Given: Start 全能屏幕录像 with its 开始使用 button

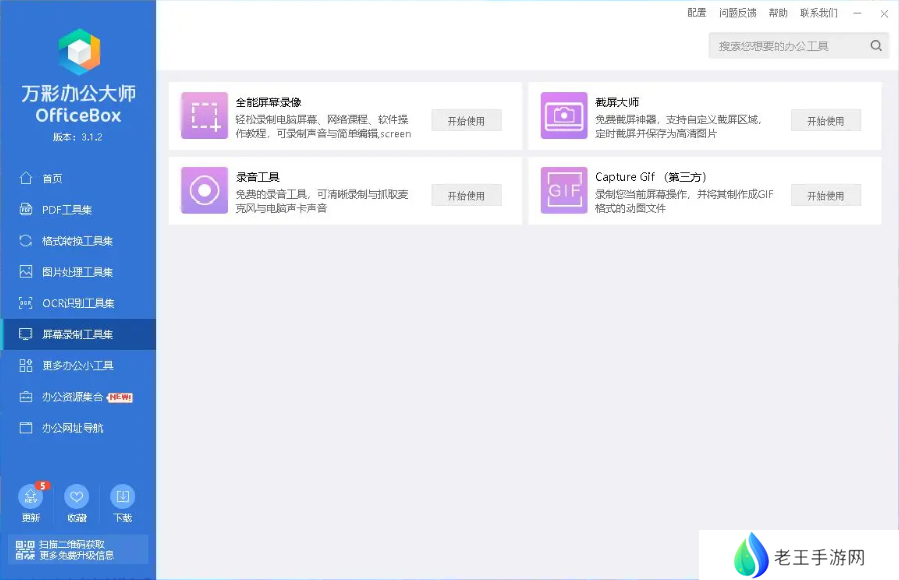Looking at the screenshot, I should pyautogui.click(x=466, y=121).
